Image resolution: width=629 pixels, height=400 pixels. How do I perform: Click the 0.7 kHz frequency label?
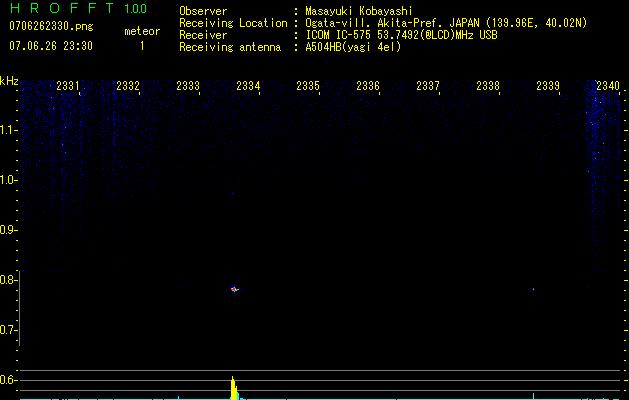click(x=9, y=330)
